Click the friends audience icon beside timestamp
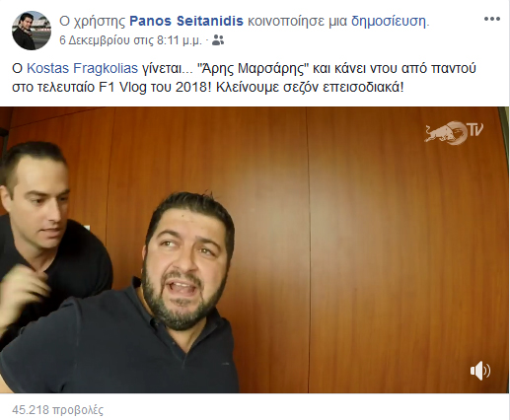This screenshot has height=420, width=510. click(218, 40)
